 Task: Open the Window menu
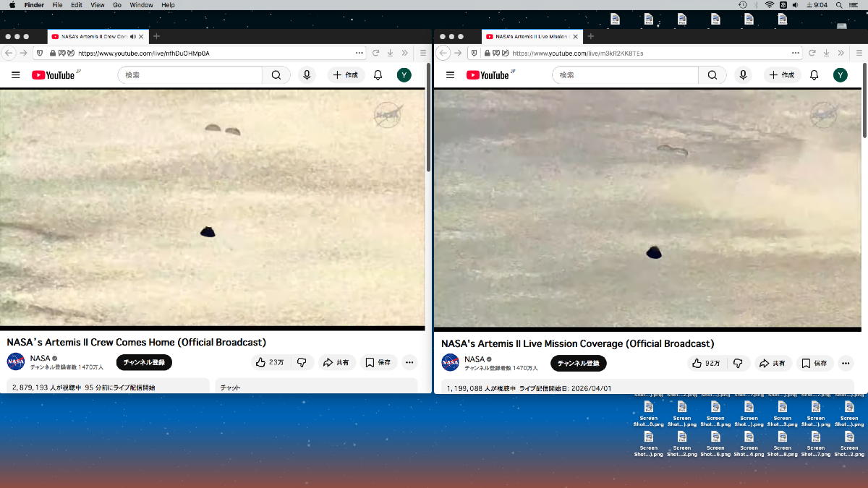click(142, 5)
